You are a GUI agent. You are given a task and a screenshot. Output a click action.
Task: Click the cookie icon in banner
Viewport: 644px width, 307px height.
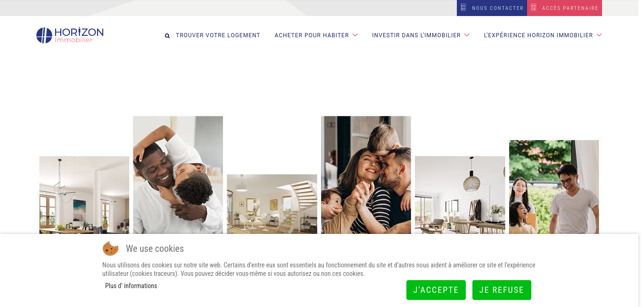pyautogui.click(x=110, y=249)
